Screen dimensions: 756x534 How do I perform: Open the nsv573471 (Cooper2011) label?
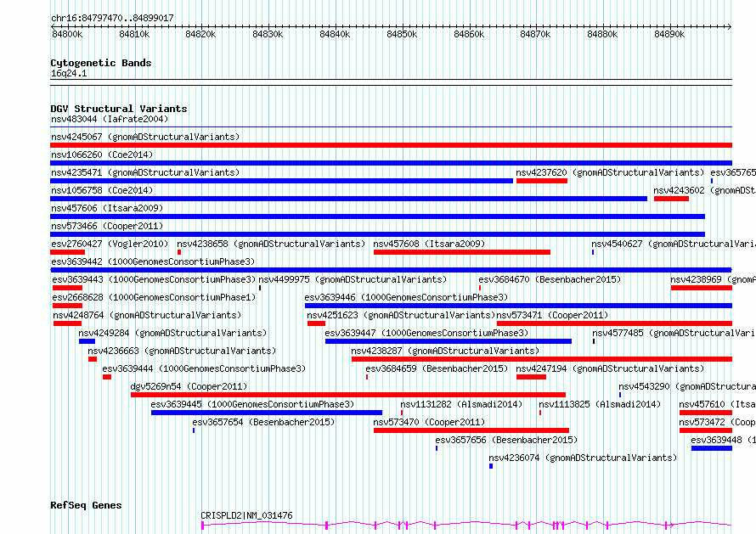[552, 315]
